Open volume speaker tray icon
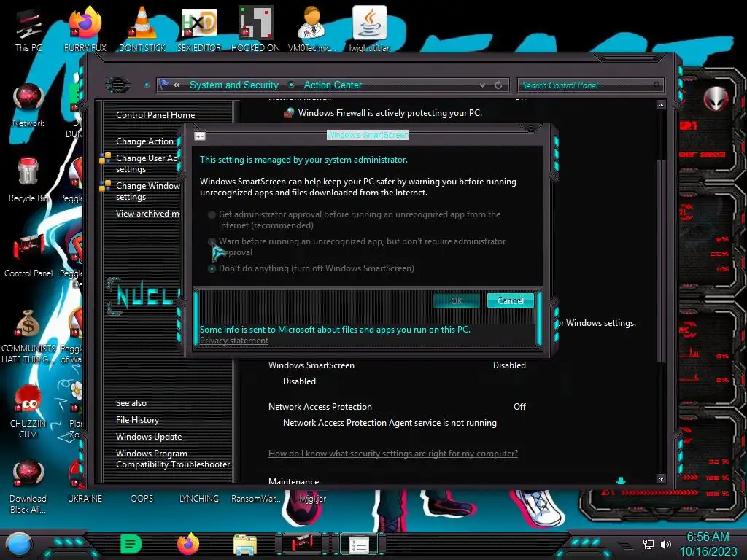747x560 pixels. coord(666,544)
